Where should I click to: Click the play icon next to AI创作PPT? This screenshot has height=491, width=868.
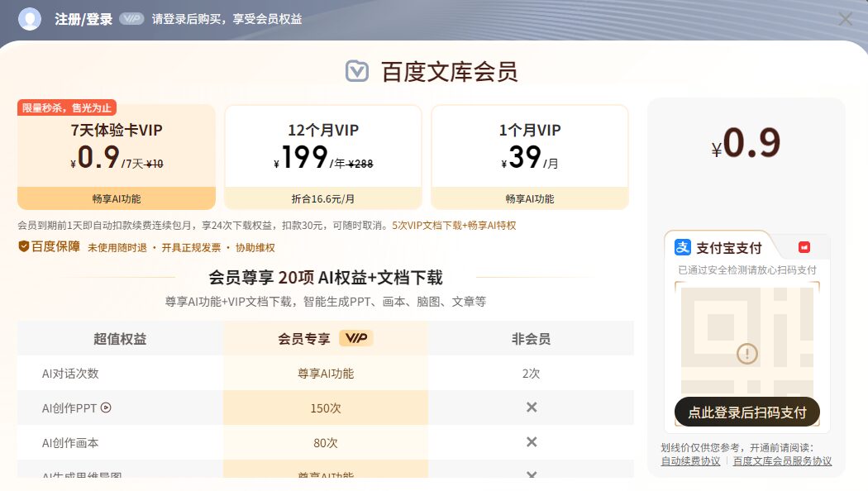[106, 408]
